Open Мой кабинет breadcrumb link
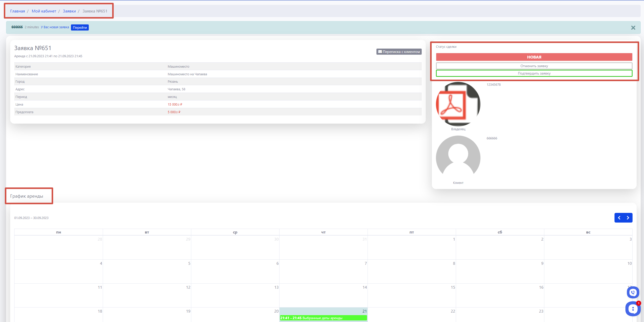 [x=44, y=11]
